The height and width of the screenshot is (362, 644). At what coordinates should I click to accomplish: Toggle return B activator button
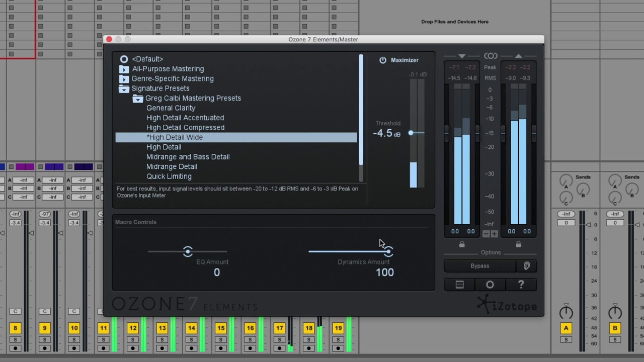tap(615, 328)
